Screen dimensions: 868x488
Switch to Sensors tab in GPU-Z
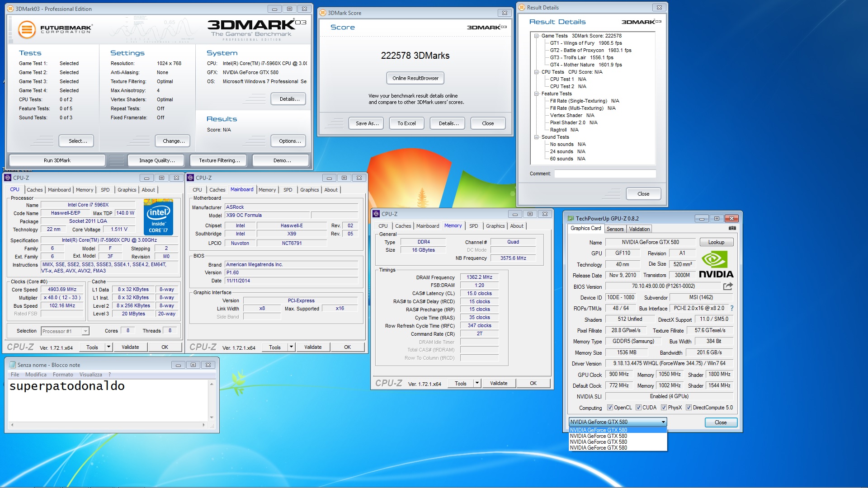coord(615,229)
